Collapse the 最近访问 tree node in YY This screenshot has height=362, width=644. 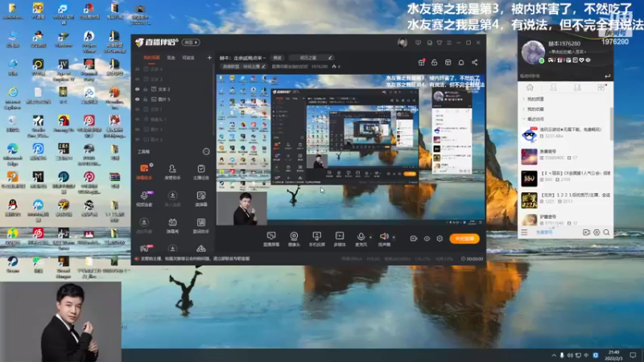pyautogui.click(x=524, y=118)
